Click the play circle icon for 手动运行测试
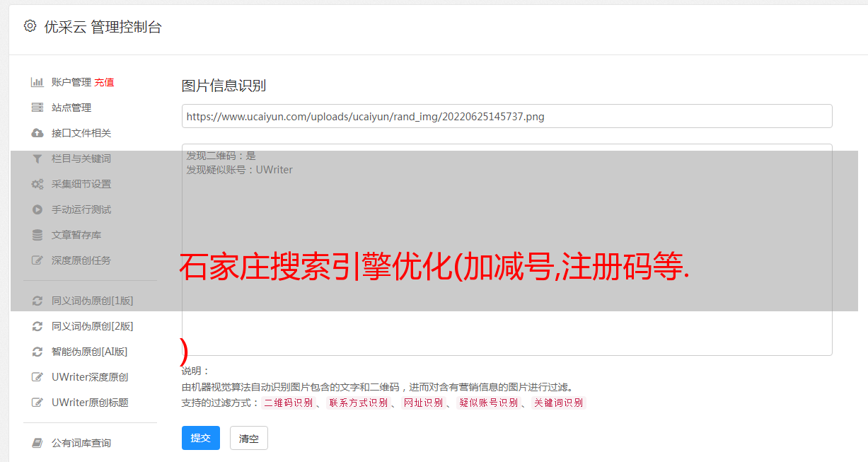 point(37,209)
